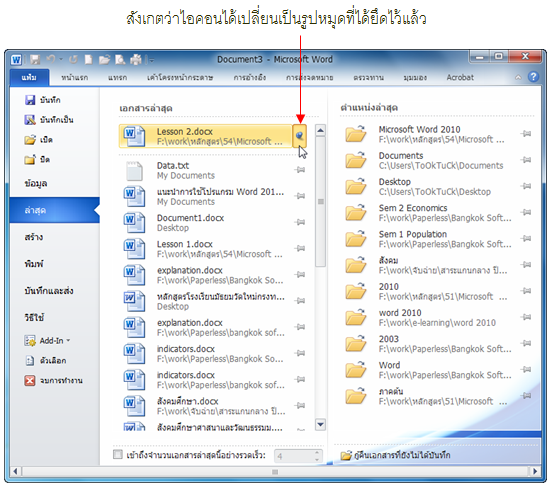The image size is (550, 484).
Task: Select สร้าง (New) in backstage menu
Action: tap(34, 237)
